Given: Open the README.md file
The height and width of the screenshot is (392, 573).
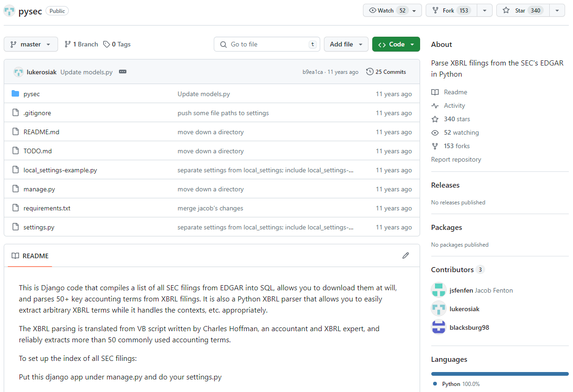Looking at the screenshot, I should point(41,132).
